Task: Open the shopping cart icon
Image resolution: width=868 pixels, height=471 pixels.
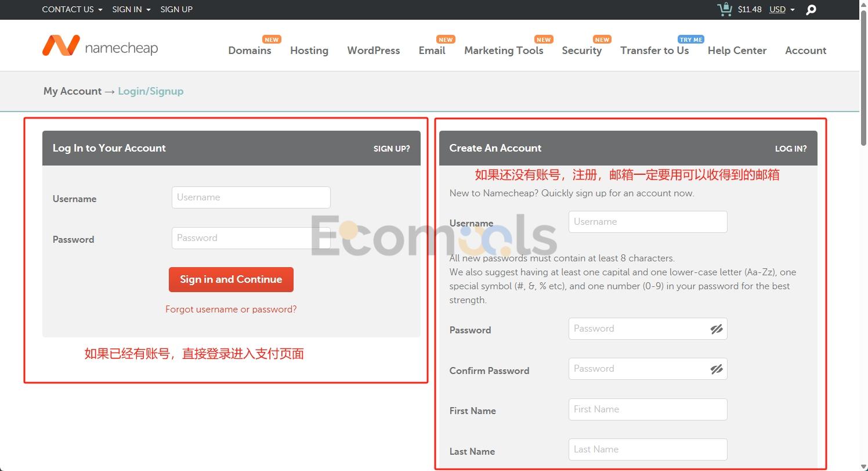Action: (x=725, y=9)
